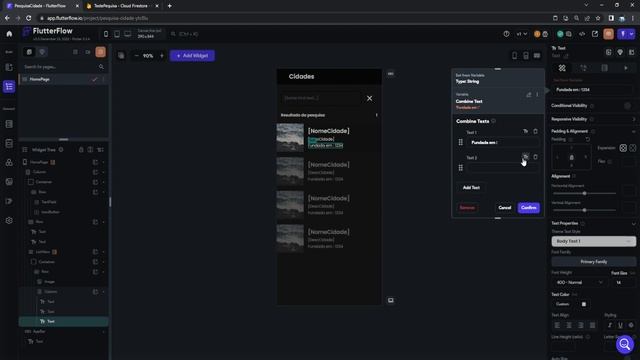Delete Text 2 with its trash icon
This screenshot has width=640, height=360.
(x=535, y=157)
